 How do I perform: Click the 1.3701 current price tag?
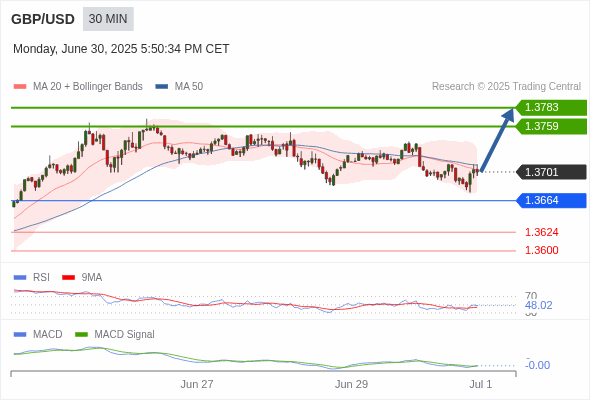[551, 172]
